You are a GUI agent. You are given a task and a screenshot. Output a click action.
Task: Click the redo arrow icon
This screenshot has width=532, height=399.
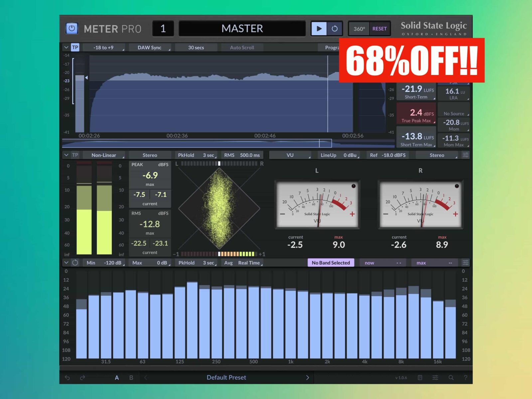coord(82,377)
